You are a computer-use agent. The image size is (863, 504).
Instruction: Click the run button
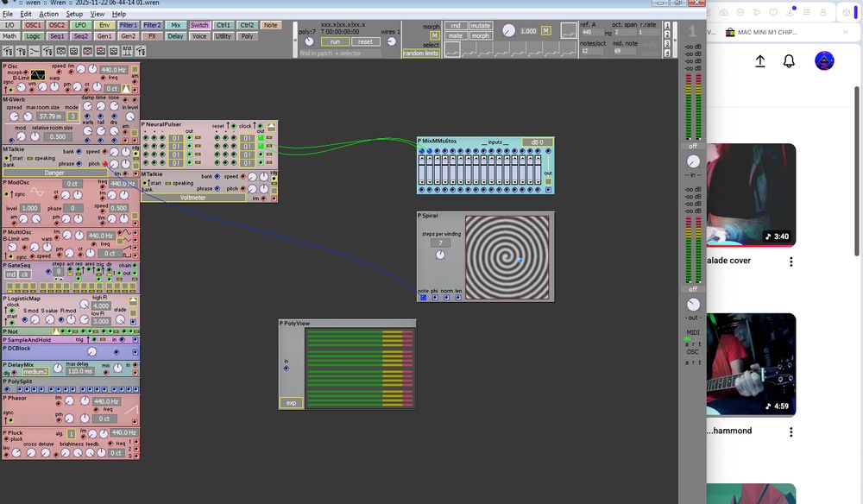[x=335, y=41]
